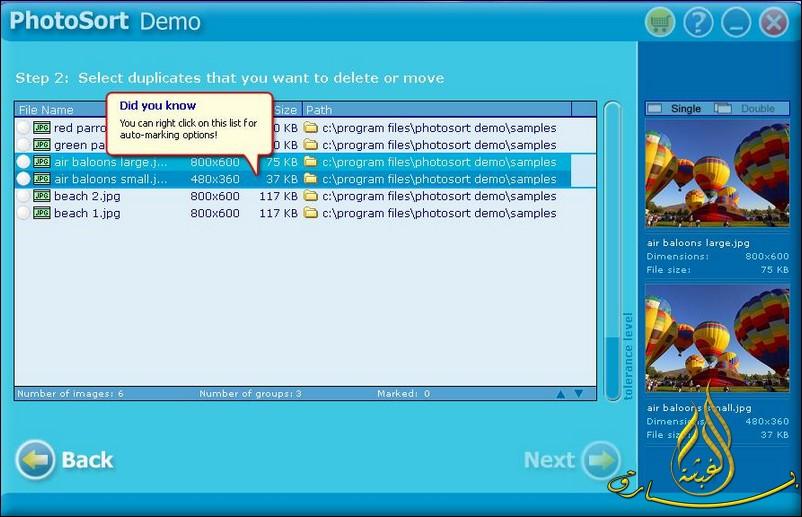This screenshot has width=802, height=517.
Task: Click air baloons small.jpg preview thumbnail
Action: point(717,339)
